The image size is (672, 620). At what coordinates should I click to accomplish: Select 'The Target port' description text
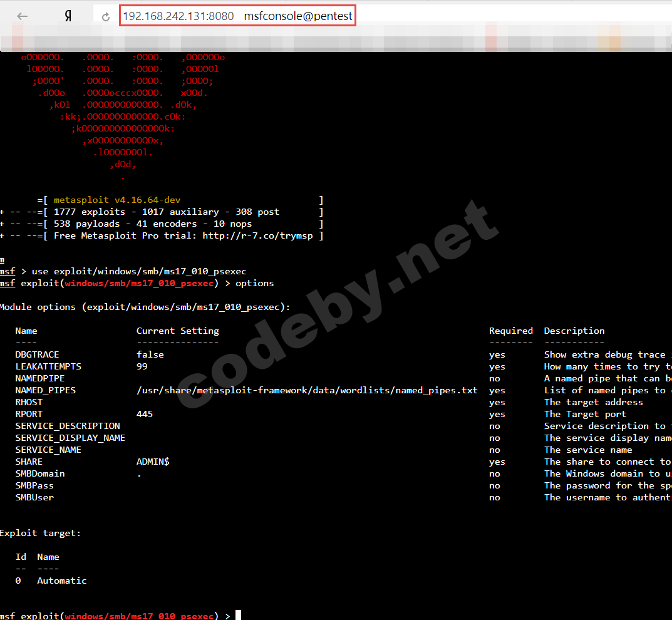[x=585, y=415]
